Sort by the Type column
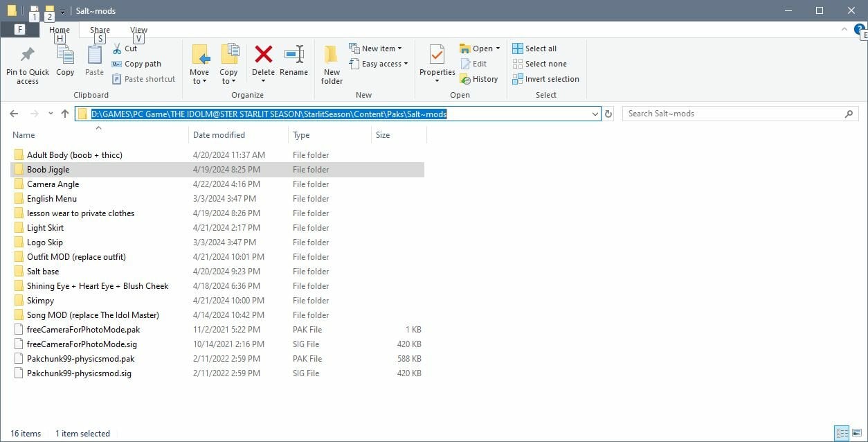Image resolution: width=868 pixels, height=442 pixels. click(x=301, y=135)
